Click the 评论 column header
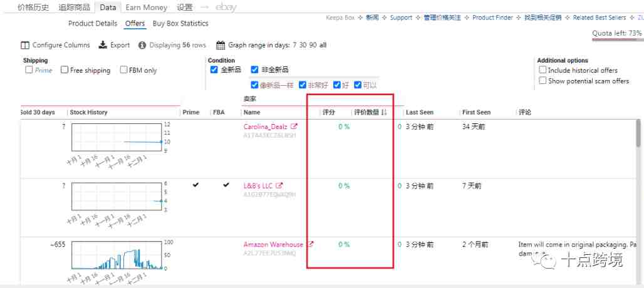Screen dimensions: 644x288 tap(524, 112)
